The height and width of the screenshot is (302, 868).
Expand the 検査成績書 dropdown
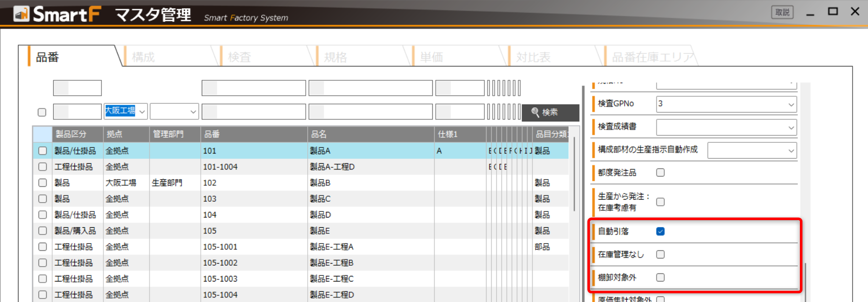tap(791, 127)
